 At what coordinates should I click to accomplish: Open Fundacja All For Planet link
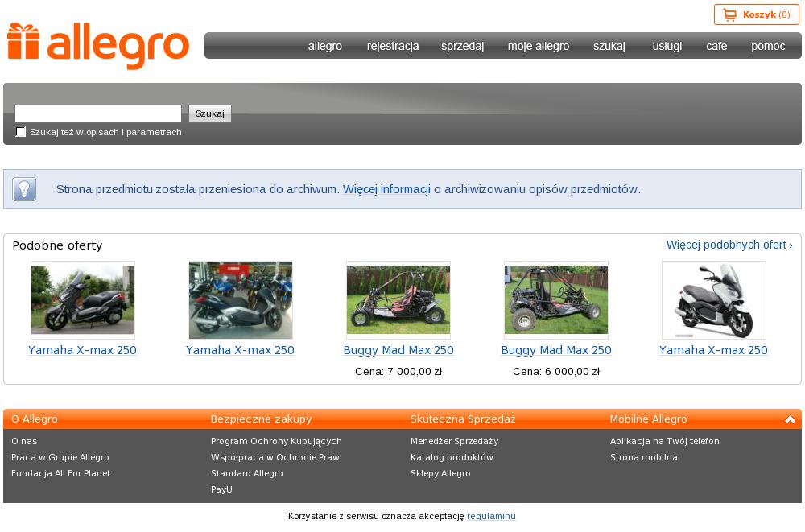point(60,473)
